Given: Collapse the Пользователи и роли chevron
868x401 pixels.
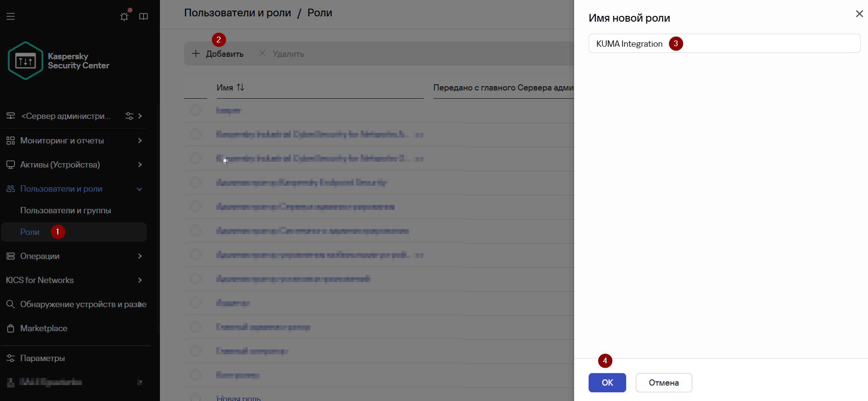Looking at the screenshot, I should pos(140,189).
